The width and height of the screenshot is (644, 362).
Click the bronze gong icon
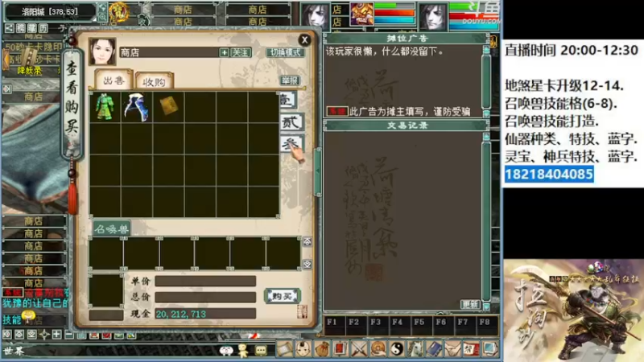(378, 349)
